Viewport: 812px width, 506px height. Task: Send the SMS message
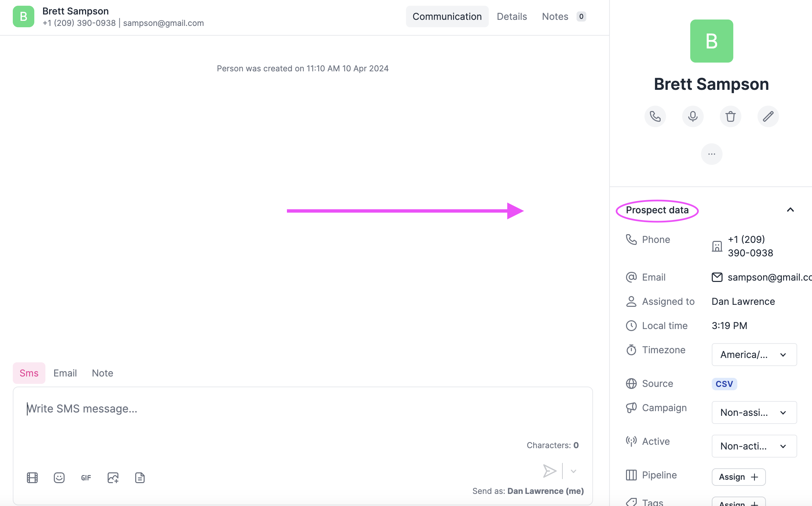click(549, 471)
